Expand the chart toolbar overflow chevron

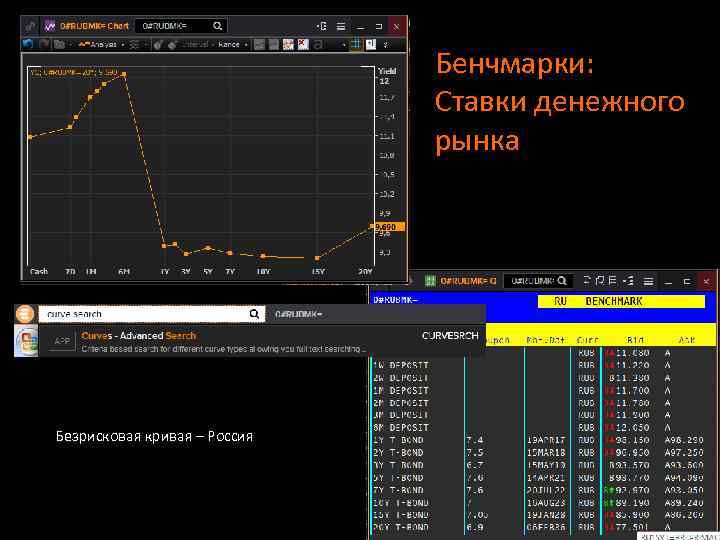tap(386, 45)
